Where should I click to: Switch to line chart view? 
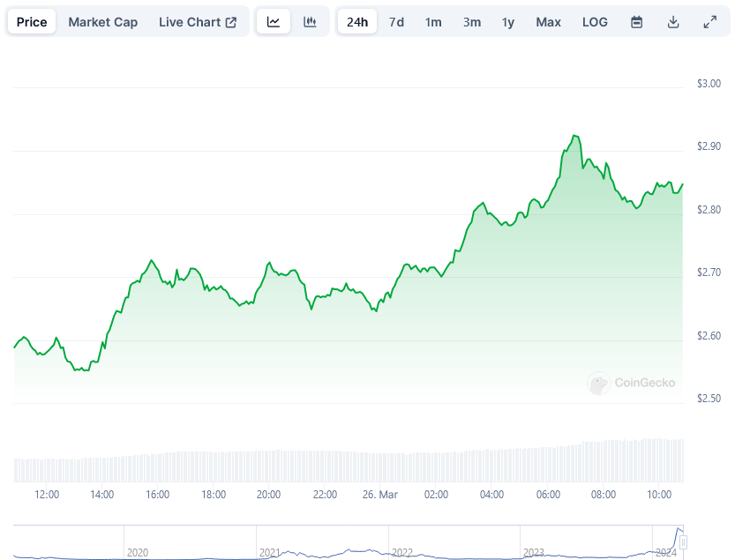pos(274,22)
